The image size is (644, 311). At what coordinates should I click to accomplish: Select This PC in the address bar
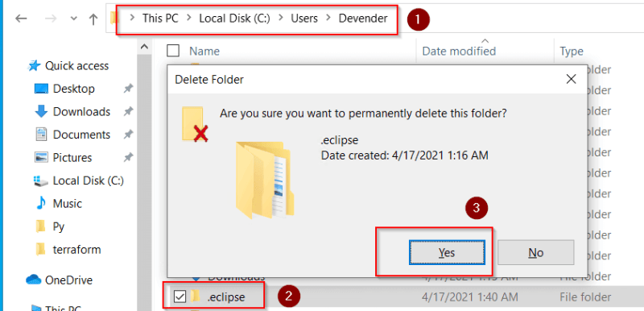click(x=160, y=19)
